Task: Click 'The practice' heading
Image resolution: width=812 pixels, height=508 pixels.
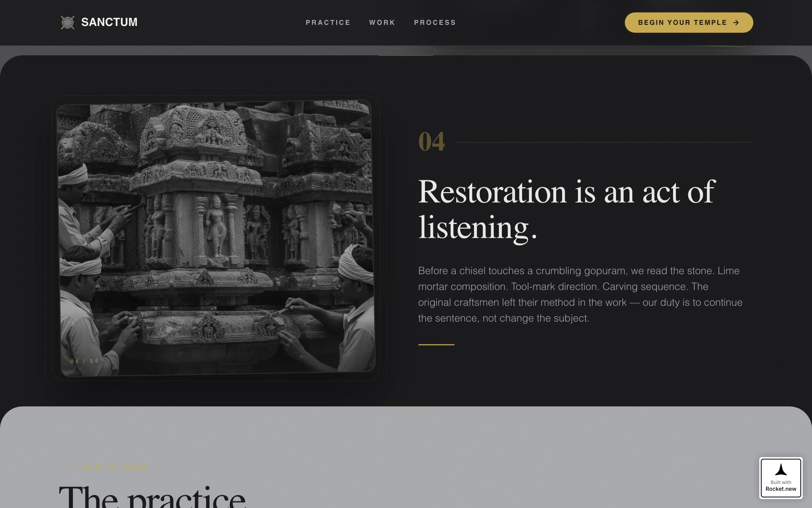Action: pos(152,497)
